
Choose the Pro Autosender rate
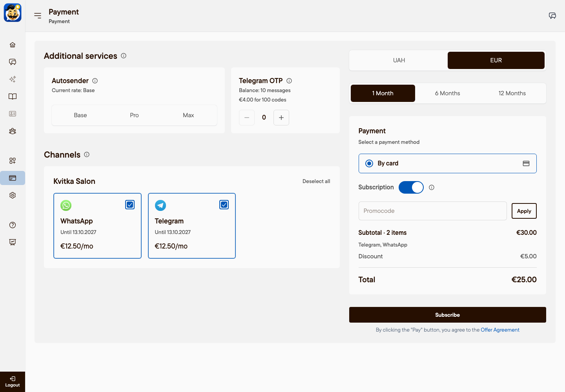tap(134, 115)
